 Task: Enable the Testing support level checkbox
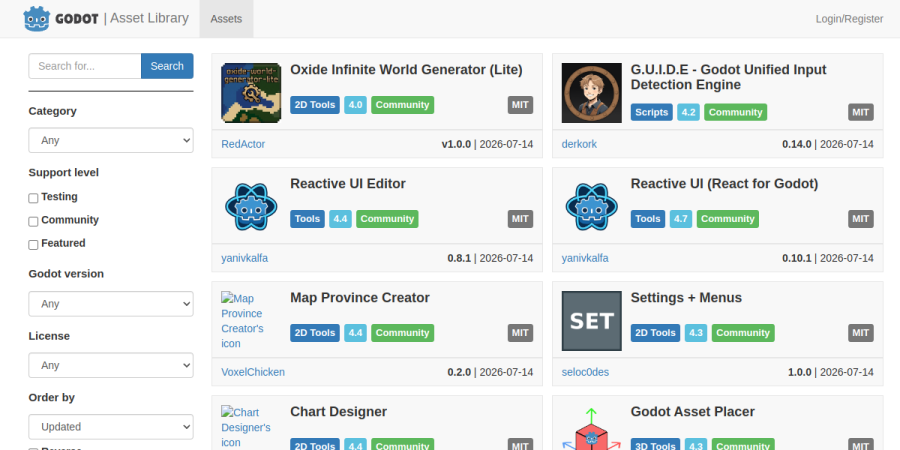pos(33,198)
